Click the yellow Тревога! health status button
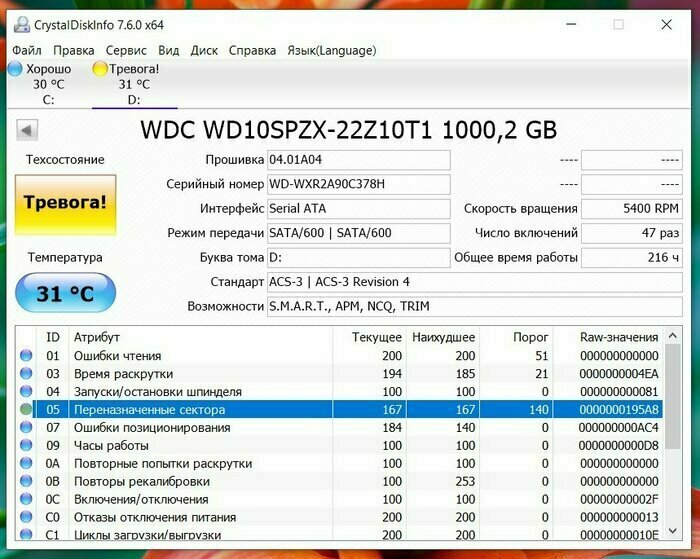Screen dimensions: 700x559 click(x=66, y=205)
